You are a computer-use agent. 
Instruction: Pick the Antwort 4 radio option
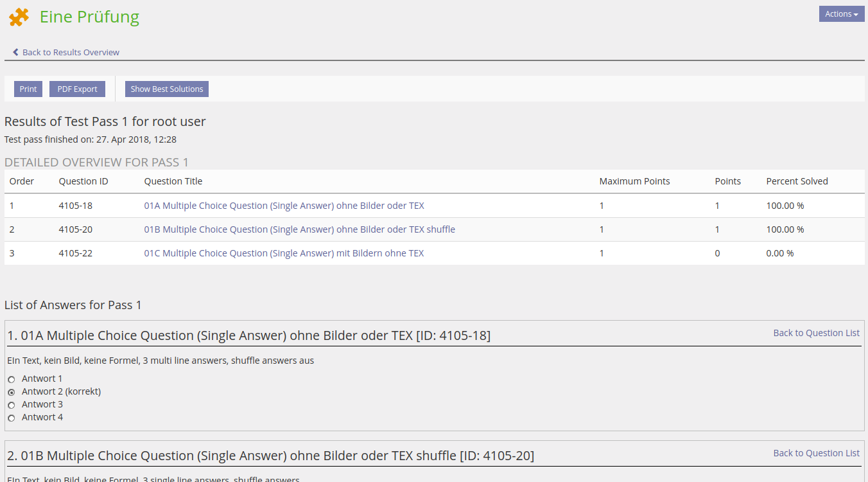pos(11,418)
